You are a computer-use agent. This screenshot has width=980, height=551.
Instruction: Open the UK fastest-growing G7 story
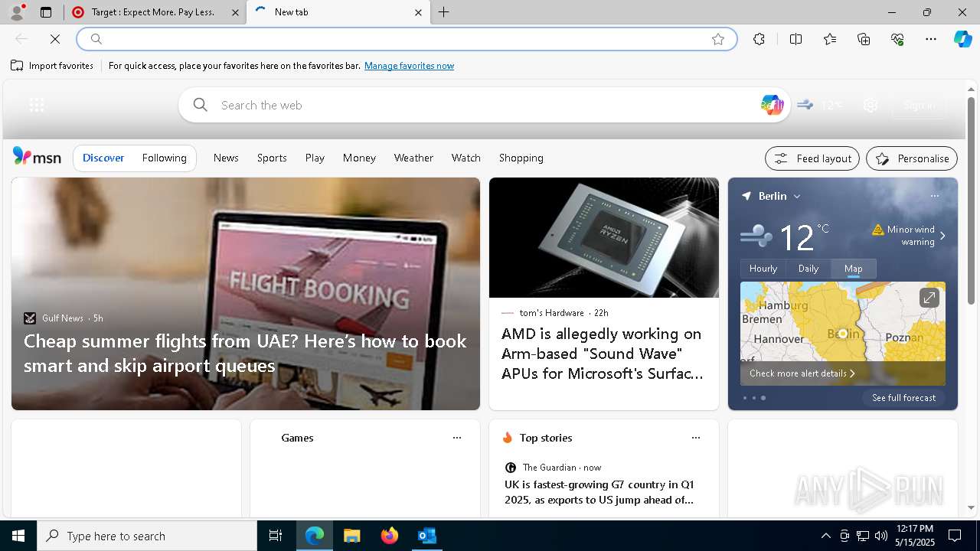pyautogui.click(x=599, y=492)
